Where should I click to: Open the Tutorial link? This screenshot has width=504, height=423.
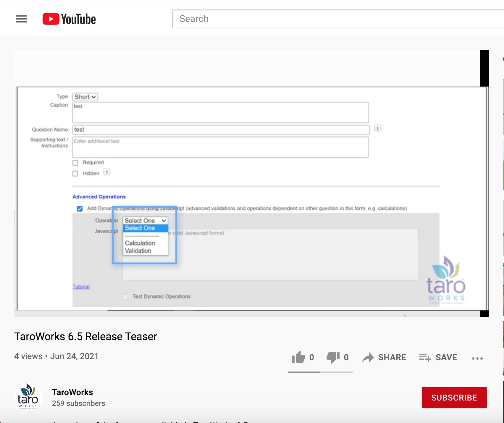coord(81,287)
